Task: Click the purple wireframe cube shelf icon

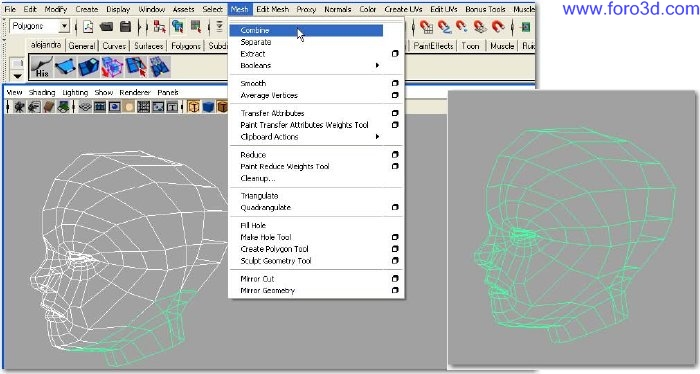Action: pyautogui.click(x=112, y=67)
